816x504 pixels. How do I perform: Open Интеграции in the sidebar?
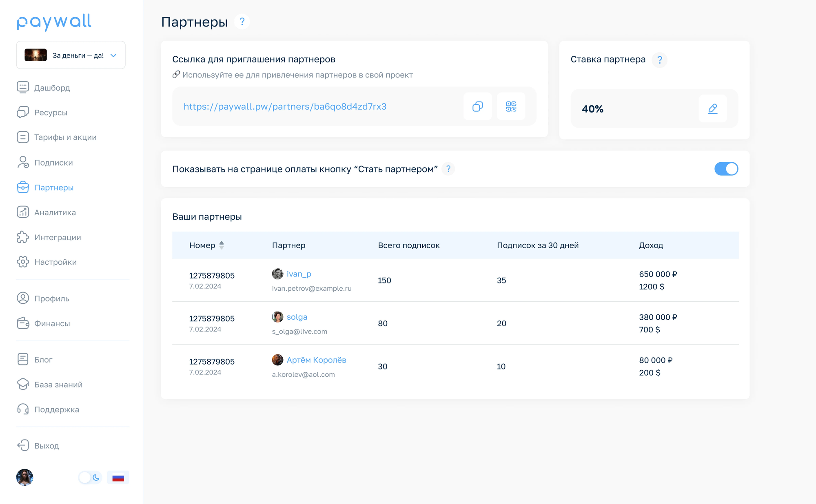click(x=58, y=237)
